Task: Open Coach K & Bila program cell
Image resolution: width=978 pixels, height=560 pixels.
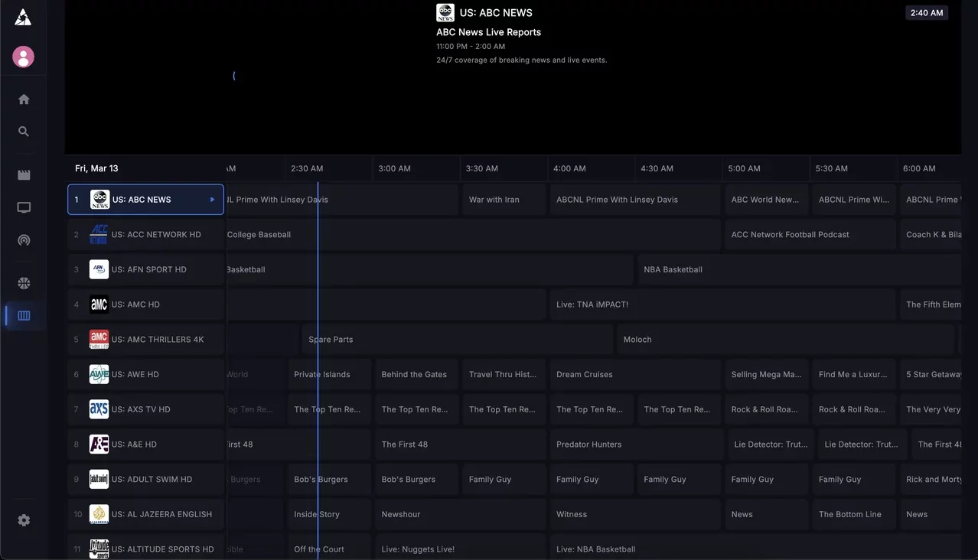Action: [x=931, y=235]
